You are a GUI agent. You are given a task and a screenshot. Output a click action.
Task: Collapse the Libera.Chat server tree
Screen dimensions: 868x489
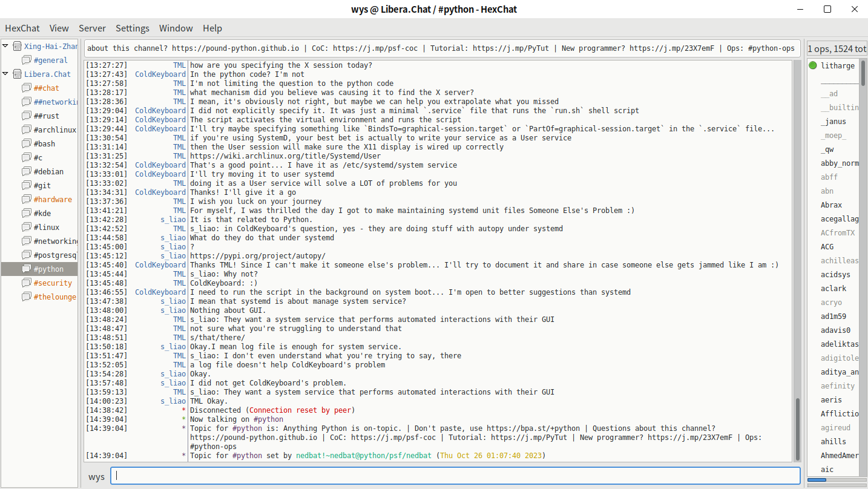coord(5,74)
